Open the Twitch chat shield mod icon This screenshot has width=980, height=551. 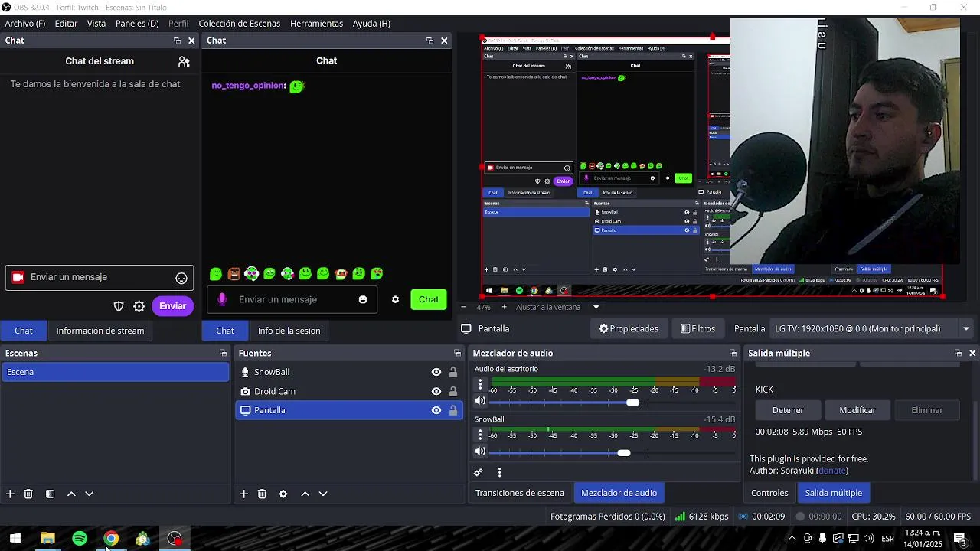pyautogui.click(x=119, y=306)
